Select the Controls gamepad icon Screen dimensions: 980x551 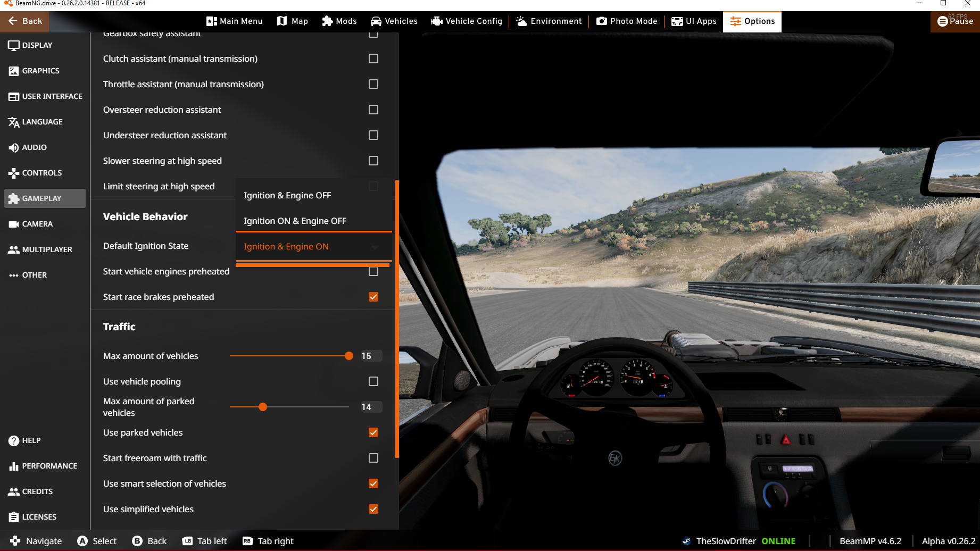pos(14,173)
